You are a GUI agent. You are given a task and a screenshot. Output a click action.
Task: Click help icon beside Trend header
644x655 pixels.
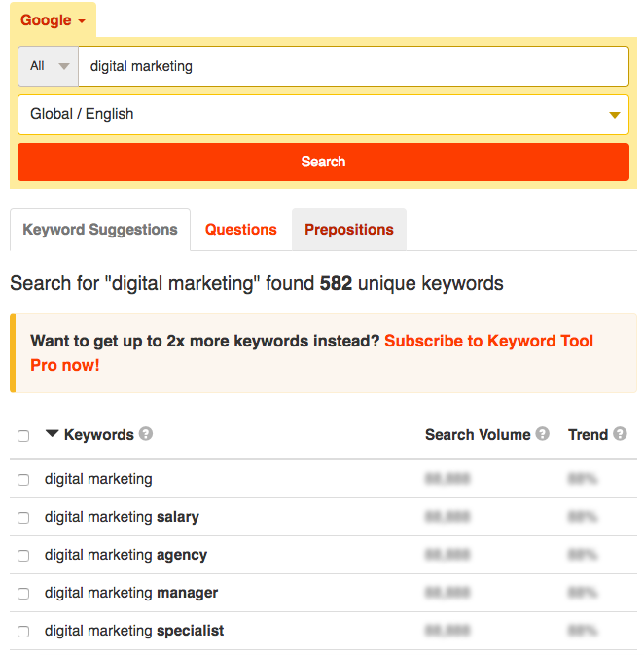620,434
